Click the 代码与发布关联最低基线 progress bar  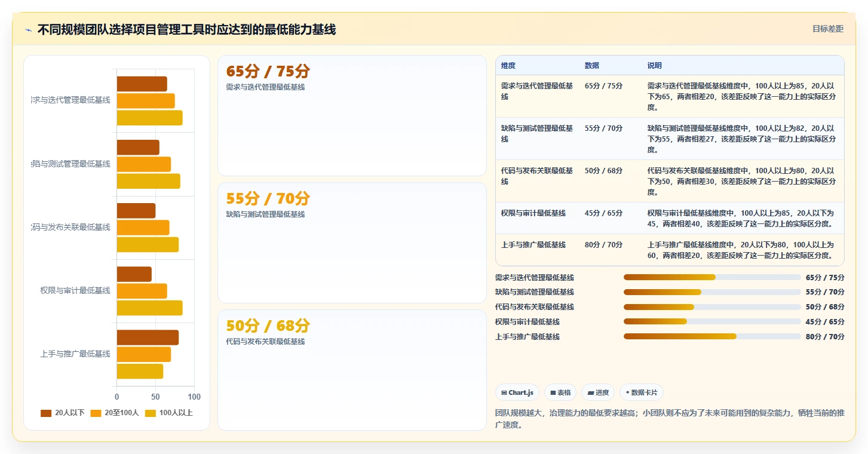pos(712,307)
